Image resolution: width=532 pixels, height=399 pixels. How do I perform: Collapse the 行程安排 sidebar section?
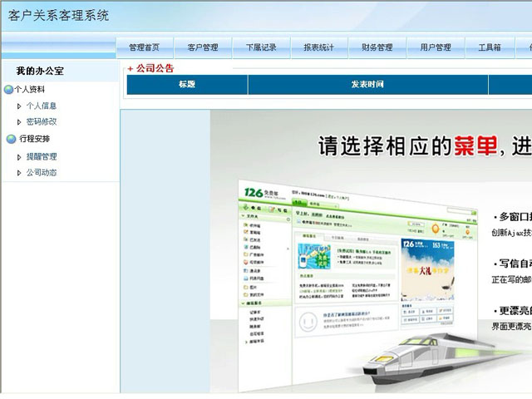coord(34,139)
